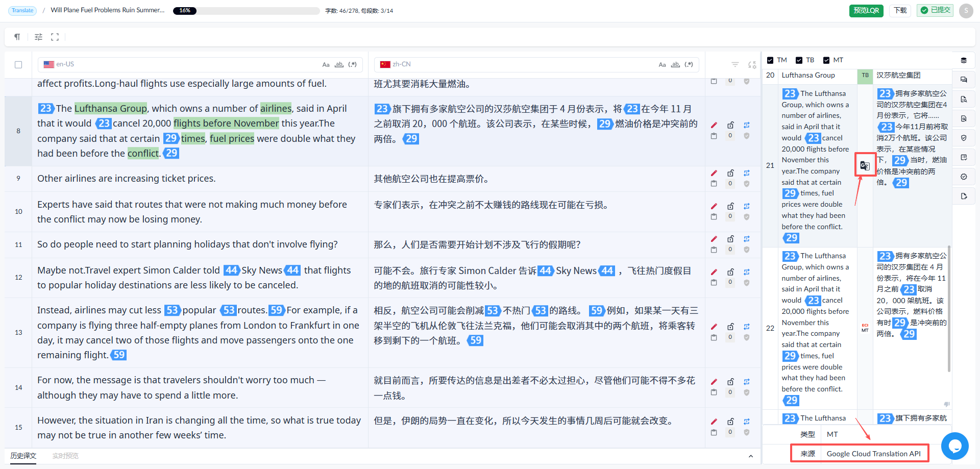Viewport: 980px width, 469px height.
Task: Click the 16% translation progress bar
Action: pyautogui.click(x=246, y=11)
